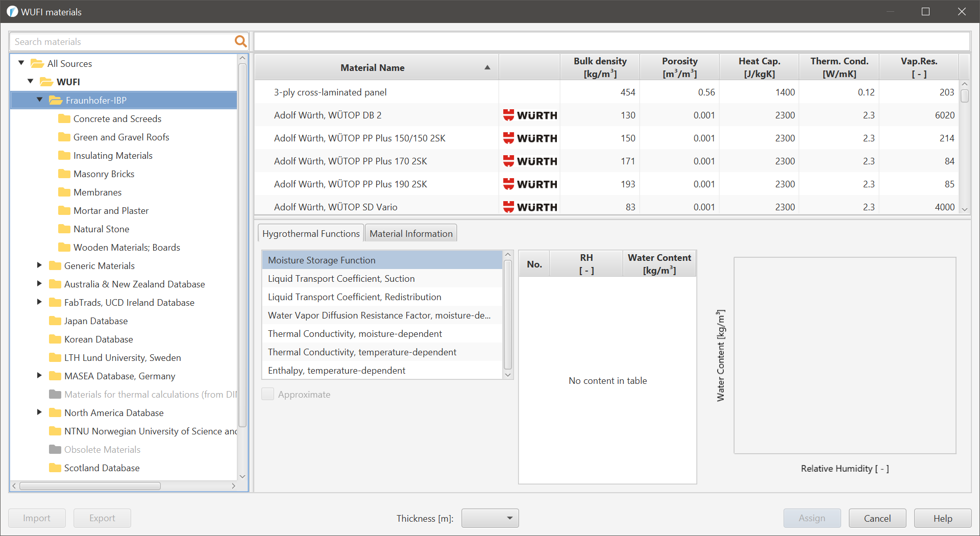The height and width of the screenshot is (536, 980).
Task: Sort by the Bulk density column header
Action: click(x=600, y=67)
